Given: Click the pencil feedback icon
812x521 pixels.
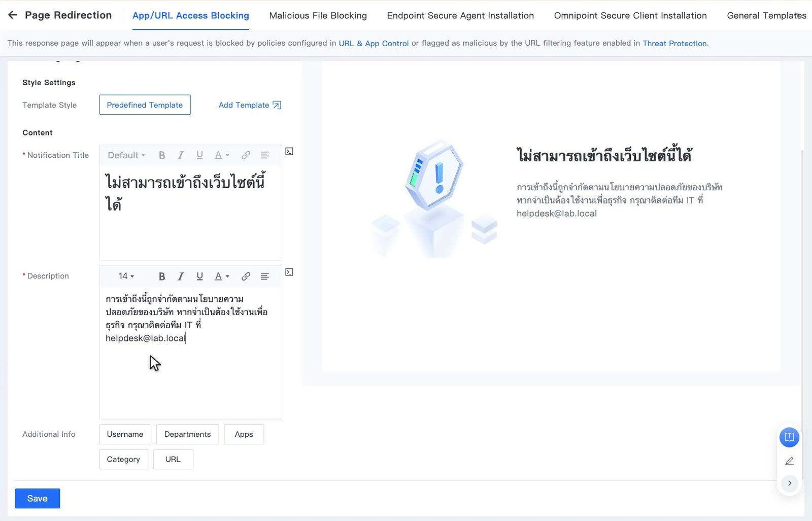Looking at the screenshot, I should (x=789, y=461).
